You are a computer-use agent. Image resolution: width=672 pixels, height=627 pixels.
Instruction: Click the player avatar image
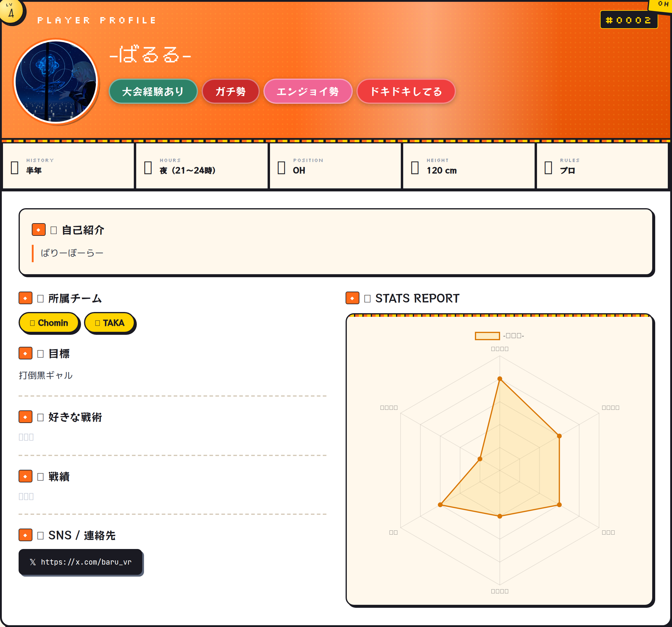coord(56,82)
